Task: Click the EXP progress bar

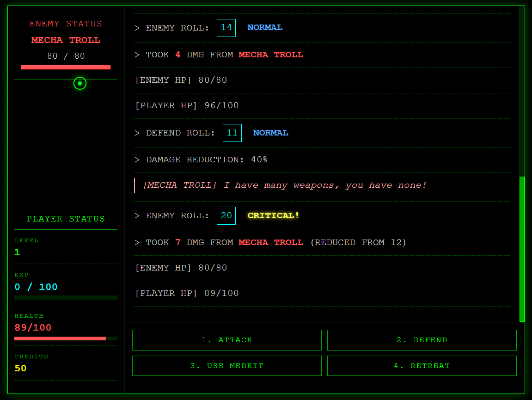Action: click(x=66, y=297)
